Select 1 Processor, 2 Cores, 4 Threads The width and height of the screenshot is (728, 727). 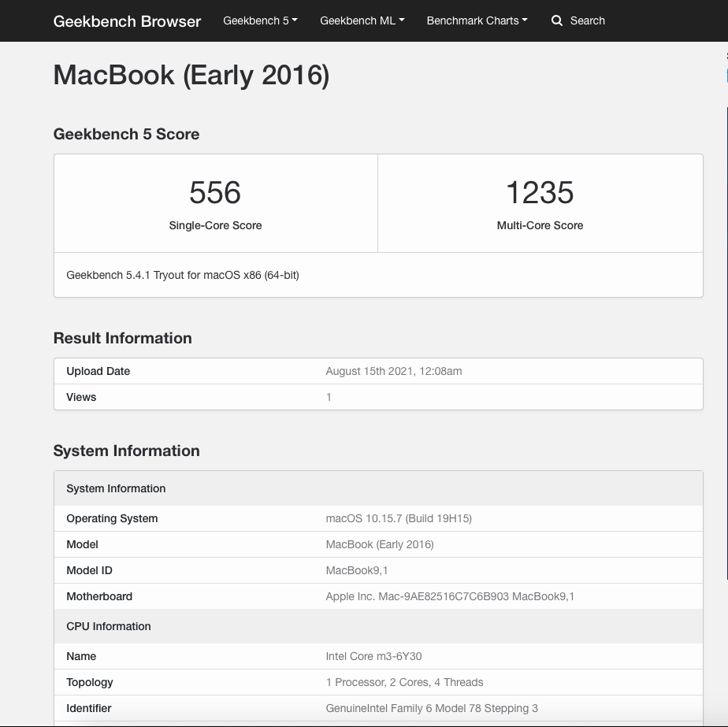pyautogui.click(x=404, y=682)
